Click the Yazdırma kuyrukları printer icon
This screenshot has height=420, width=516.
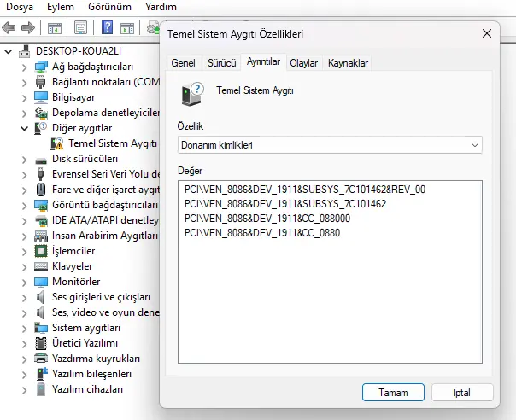pos(41,359)
